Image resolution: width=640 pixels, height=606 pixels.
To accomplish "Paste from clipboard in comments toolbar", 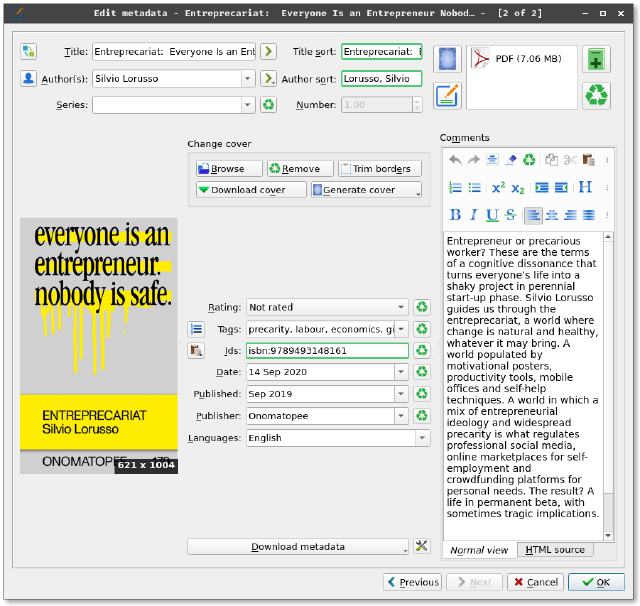I will [x=589, y=160].
